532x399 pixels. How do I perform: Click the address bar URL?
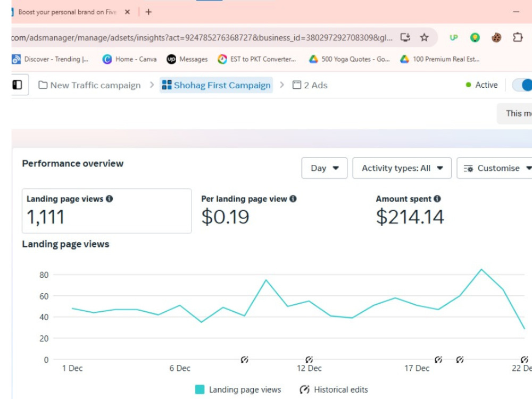click(x=202, y=37)
